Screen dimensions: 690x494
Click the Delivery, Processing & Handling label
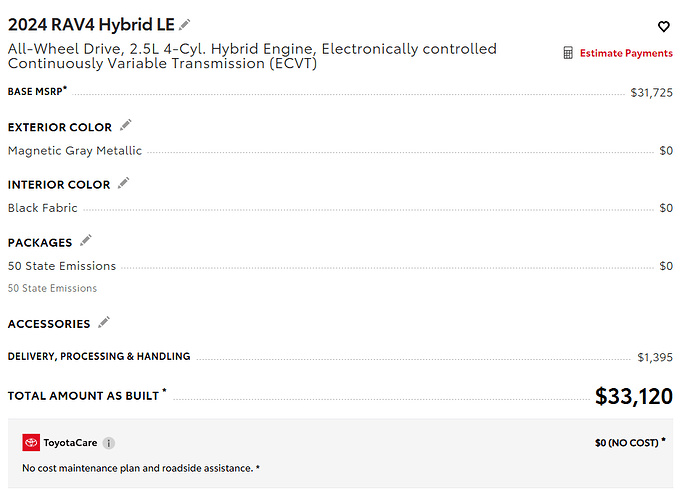click(x=99, y=356)
